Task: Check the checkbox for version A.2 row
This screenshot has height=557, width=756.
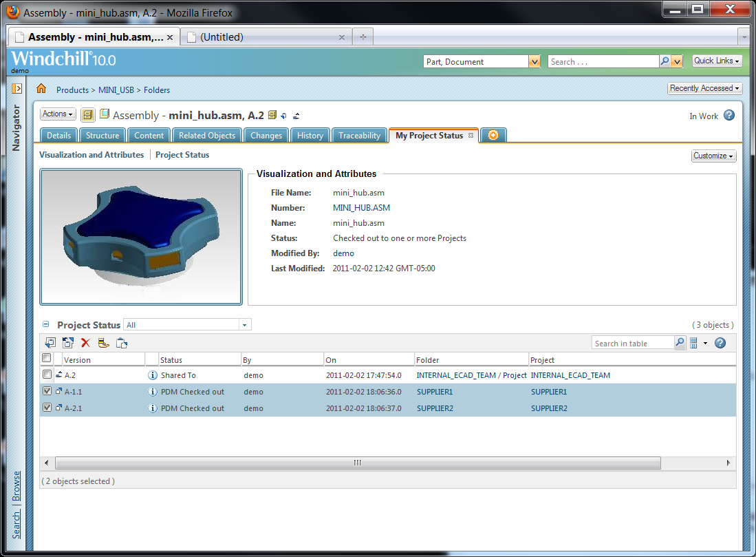Action: coord(46,375)
